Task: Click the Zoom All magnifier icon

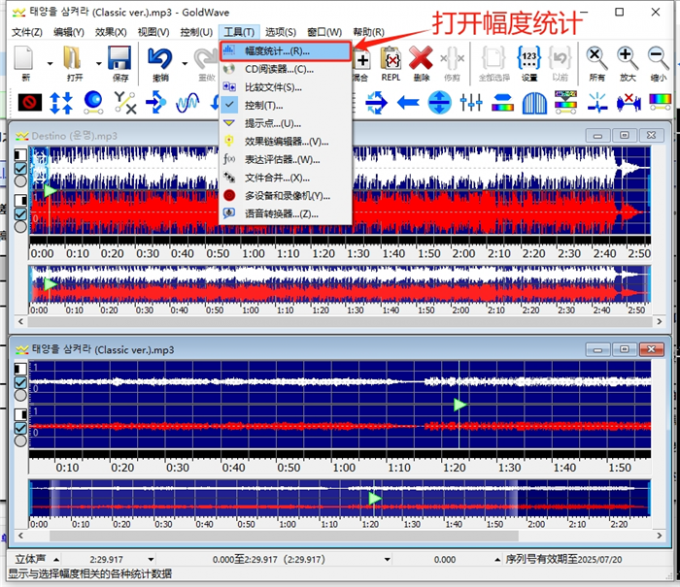Action: click(597, 58)
